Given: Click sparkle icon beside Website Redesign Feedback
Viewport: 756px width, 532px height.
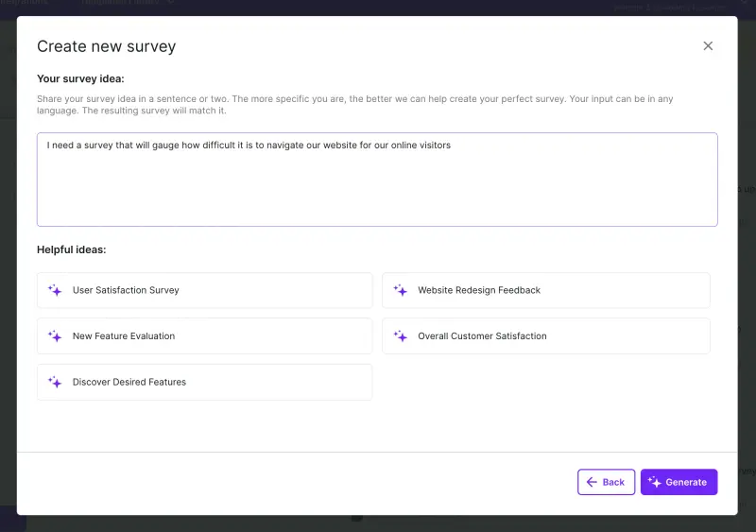Looking at the screenshot, I should tap(400, 290).
